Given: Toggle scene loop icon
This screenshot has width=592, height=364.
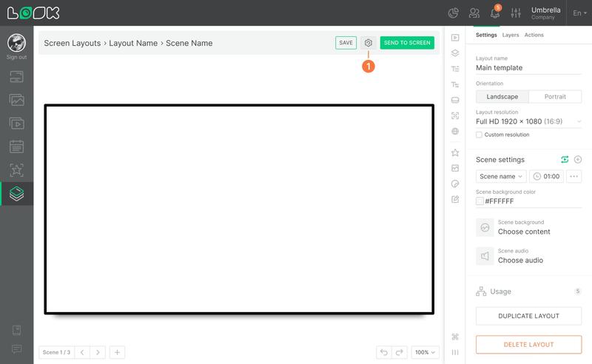Looking at the screenshot, I should (565, 159).
